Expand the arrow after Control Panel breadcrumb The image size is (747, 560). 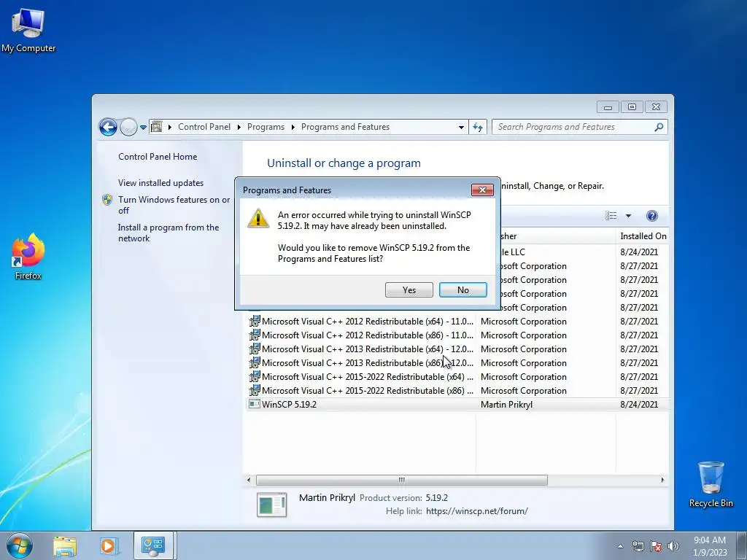(x=239, y=127)
